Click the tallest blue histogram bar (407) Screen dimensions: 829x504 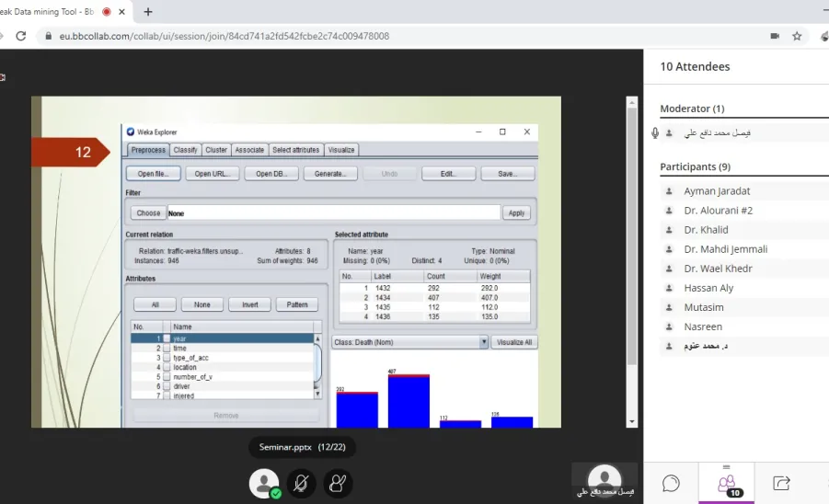409,402
